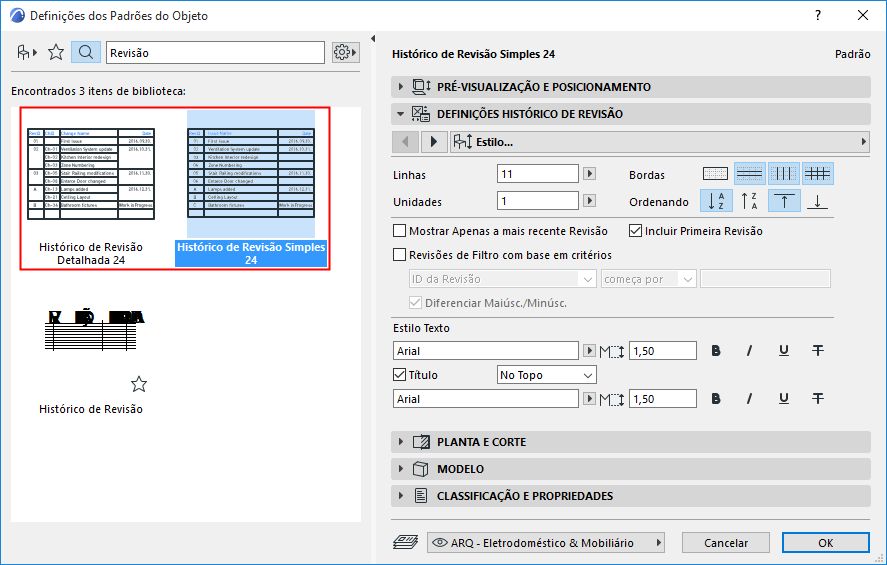The width and height of the screenshot is (887, 565).
Task: Toggle bold for Estilo Texto font
Action: (716, 351)
